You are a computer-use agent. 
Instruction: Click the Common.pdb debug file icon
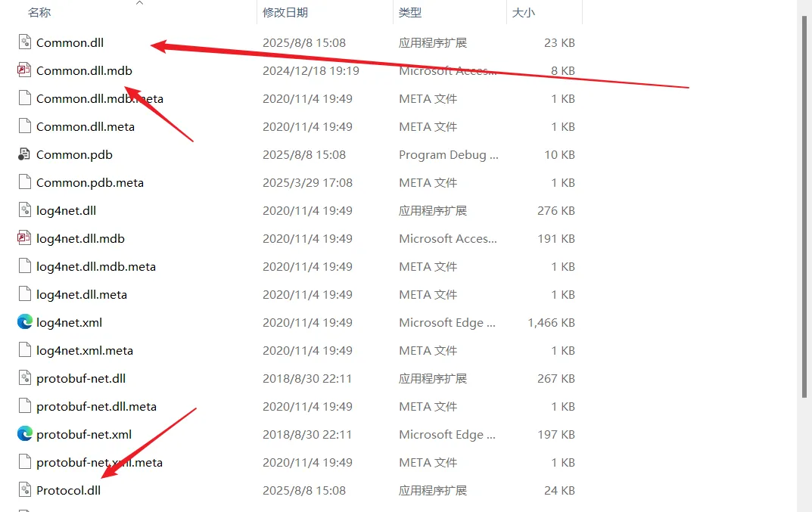[25, 154]
